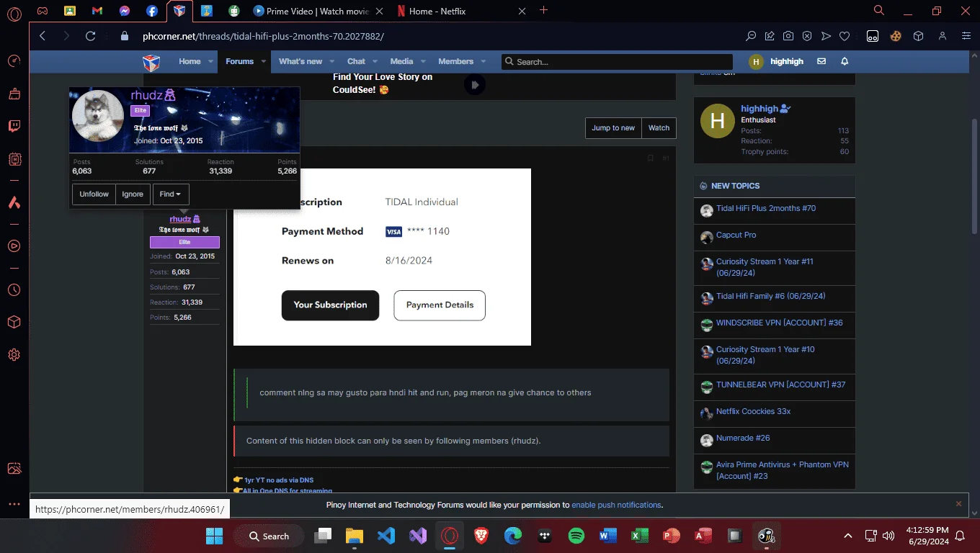This screenshot has height=553, width=980.
Task: Open Easy Setup sliders icon
Action: tap(966, 36)
